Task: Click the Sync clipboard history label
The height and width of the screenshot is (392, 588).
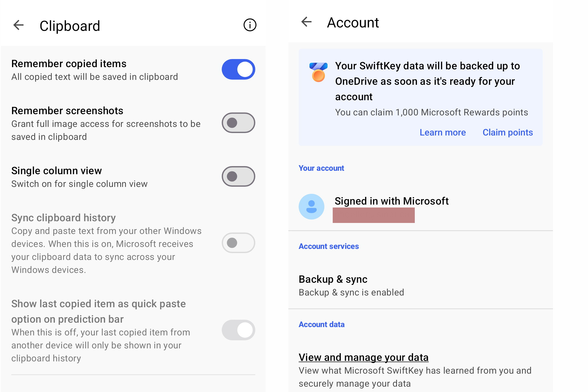Action: click(63, 218)
